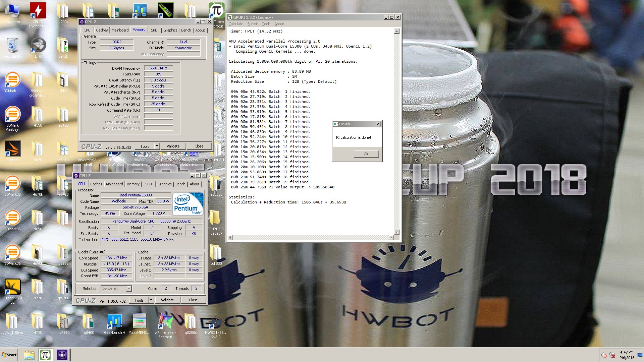Click OK in the Finish dialog
Screen dimensions: 644x362
(x=366, y=154)
